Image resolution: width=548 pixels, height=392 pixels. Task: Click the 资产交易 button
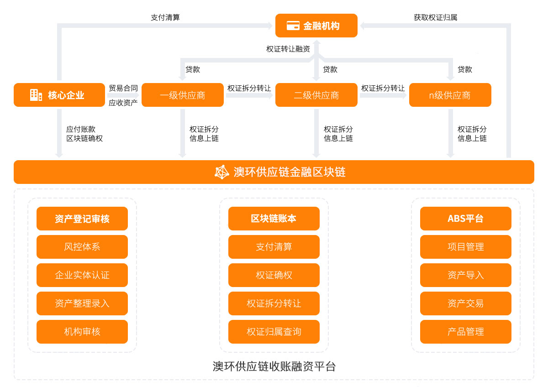click(465, 303)
